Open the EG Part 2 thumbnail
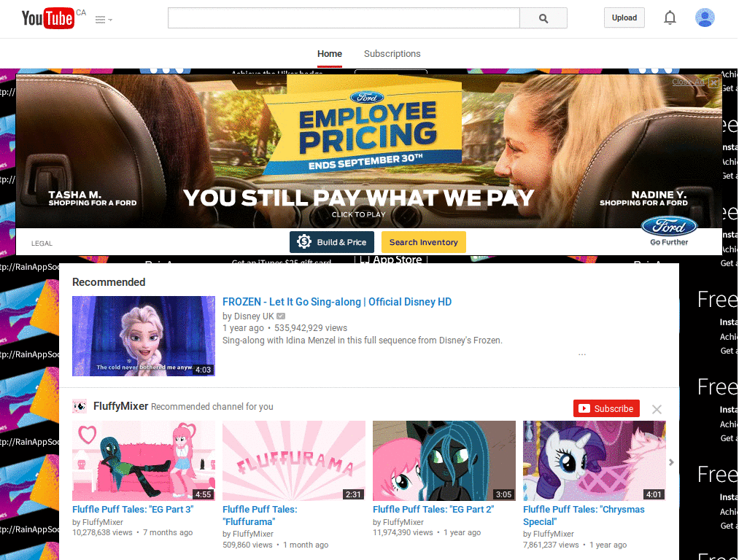 point(444,461)
